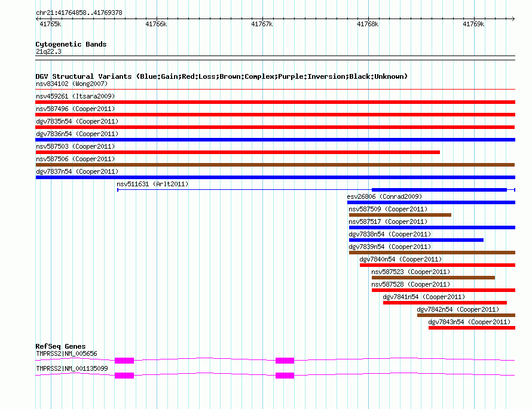Image resolution: width=532 pixels, height=409 pixels.
Task: Click the 41766k ruler tick label
Action: 156,24
